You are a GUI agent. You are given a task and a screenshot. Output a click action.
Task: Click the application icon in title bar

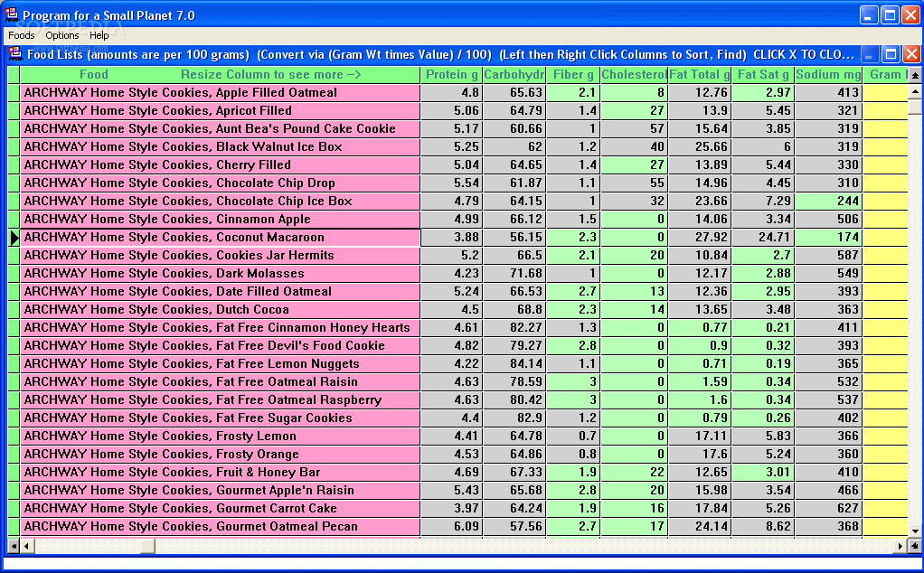coord(12,14)
